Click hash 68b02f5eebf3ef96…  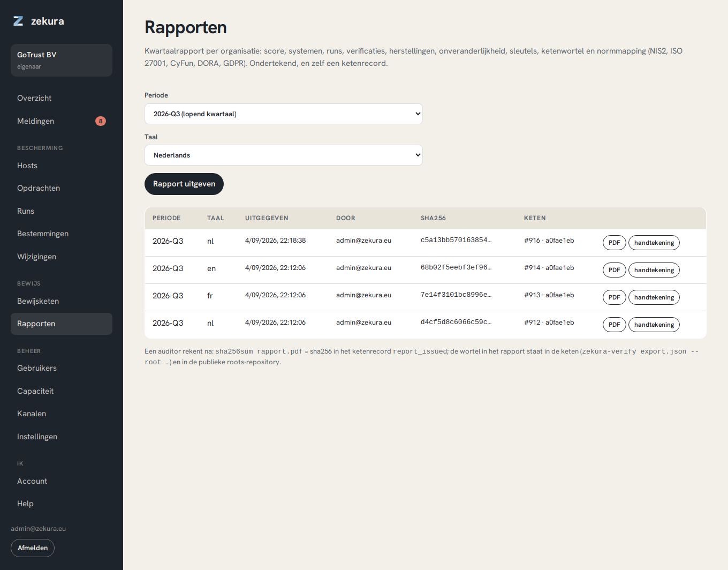coord(456,267)
